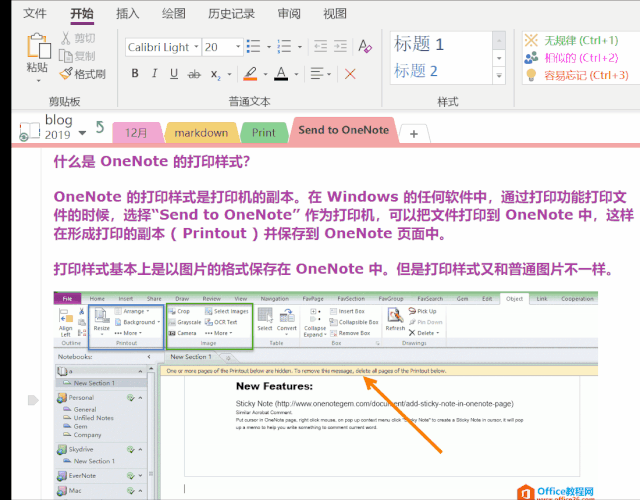640x500 pixels.
Task: Click the increase indent icon
Action: point(340,47)
